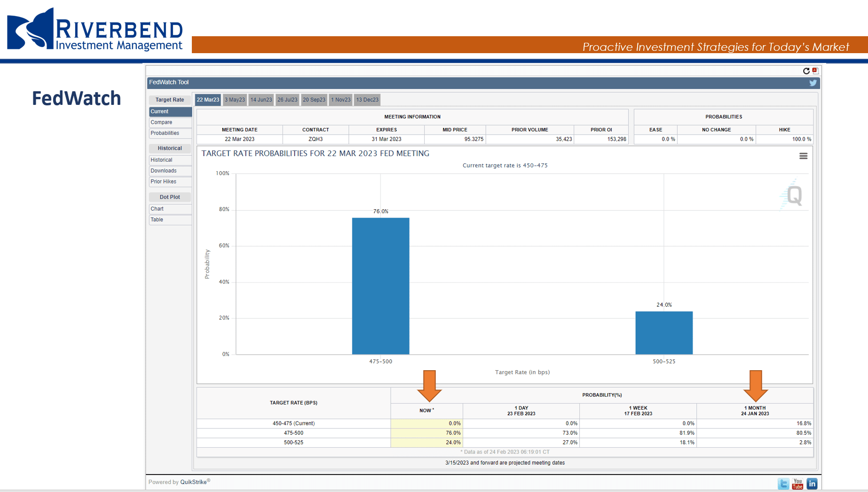This screenshot has width=868, height=492.
Task: Click the chart title text
Action: 316,153
